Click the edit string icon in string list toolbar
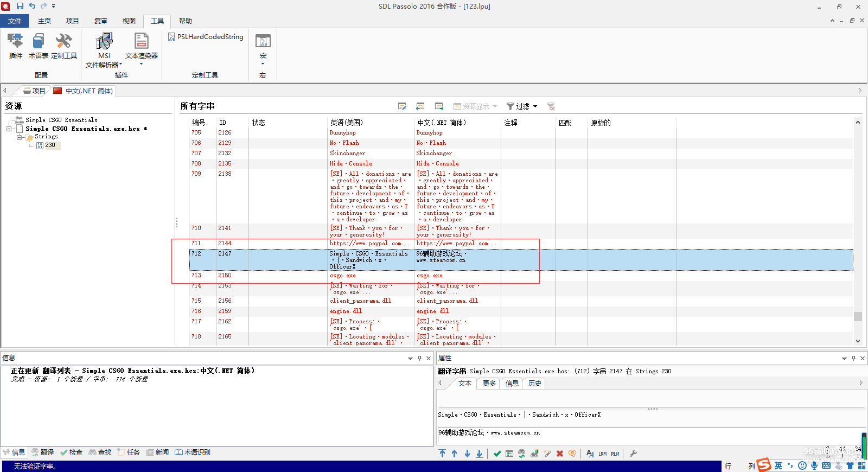The width and height of the screenshot is (868, 472). 402,106
